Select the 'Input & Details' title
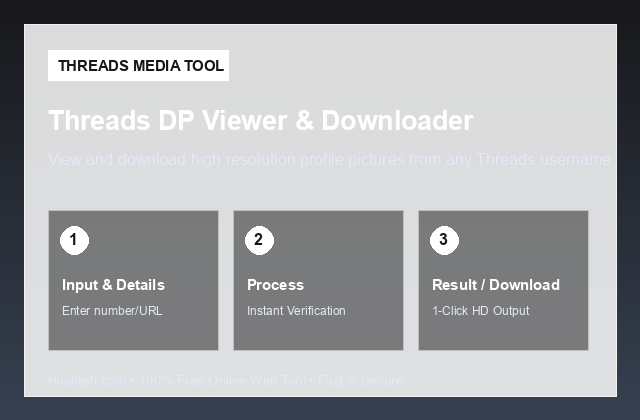Viewport: 640px width, 420px height. [113, 285]
